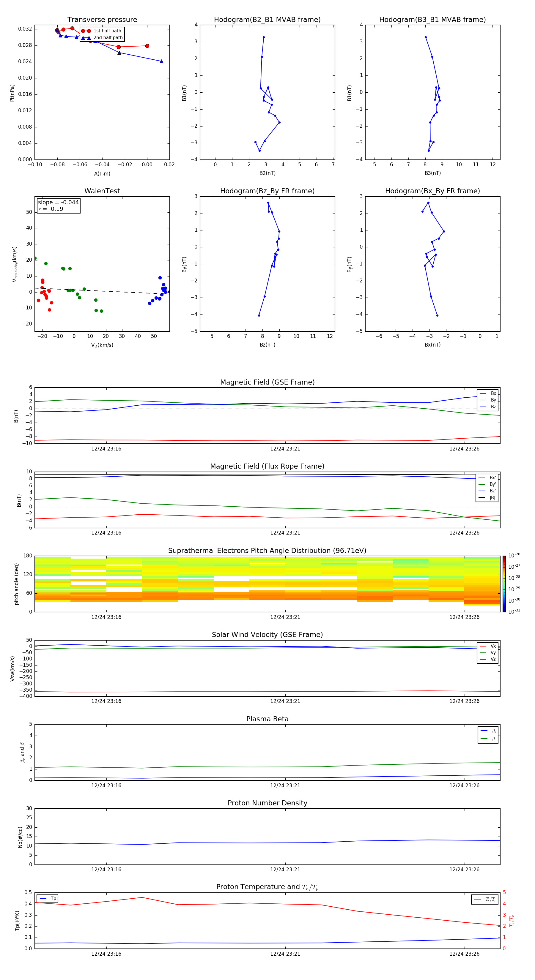Click the "B3(nT)" x-axis label

coord(432,173)
